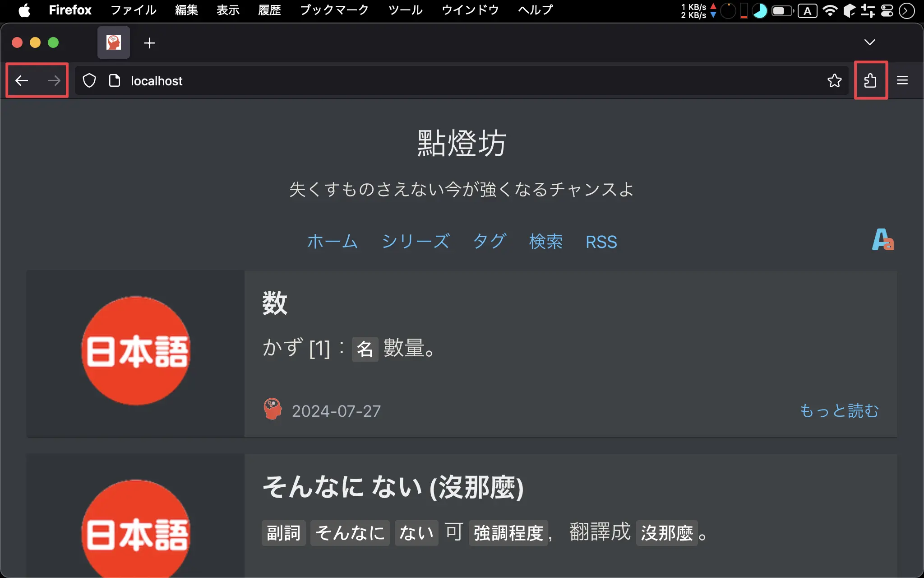Open the Apple menu
This screenshot has height=578, width=924.
24,10
